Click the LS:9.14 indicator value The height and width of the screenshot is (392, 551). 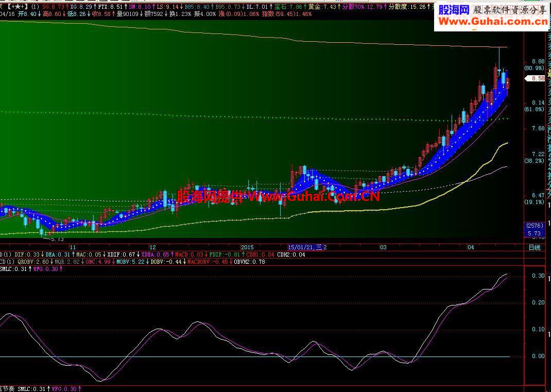click(167, 6)
